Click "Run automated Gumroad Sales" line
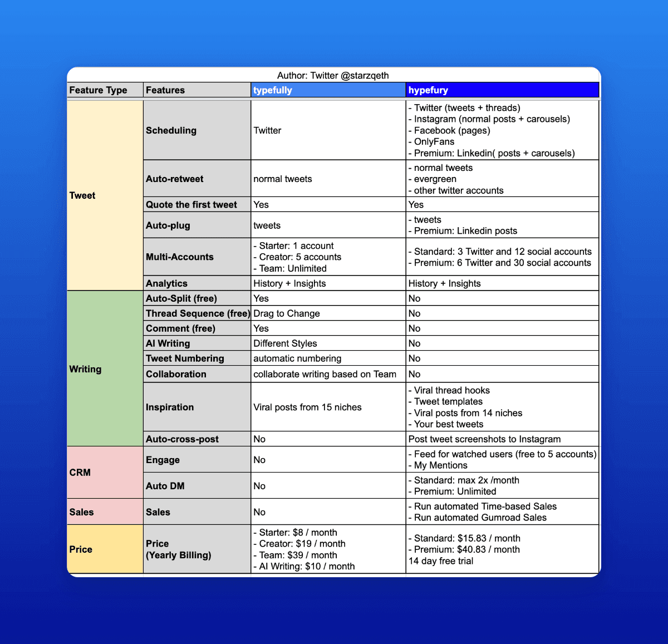This screenshot has width=668, height=644. tap(478, 518)
